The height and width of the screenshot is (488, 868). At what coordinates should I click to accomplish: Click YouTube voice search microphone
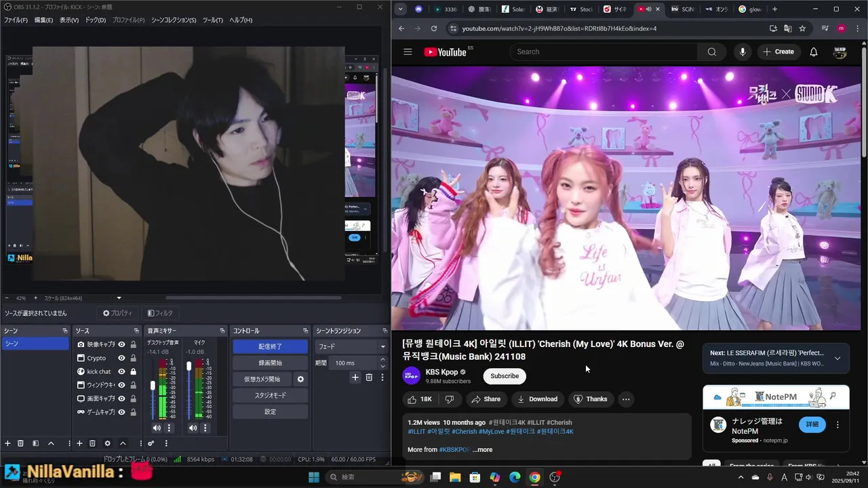(x=743, y=52)
